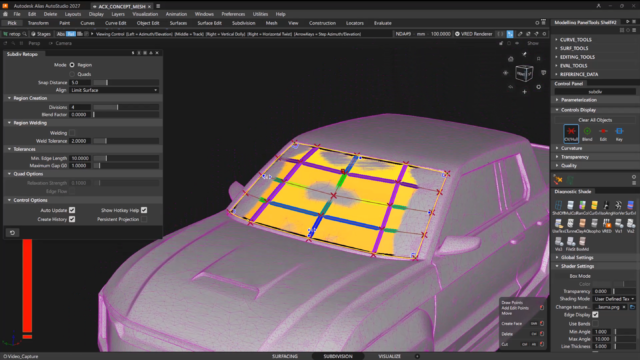The width and height of the screenshot is (640, 360).
Task: Toggle the Create History checkbox
Action: tap(72, 219)
